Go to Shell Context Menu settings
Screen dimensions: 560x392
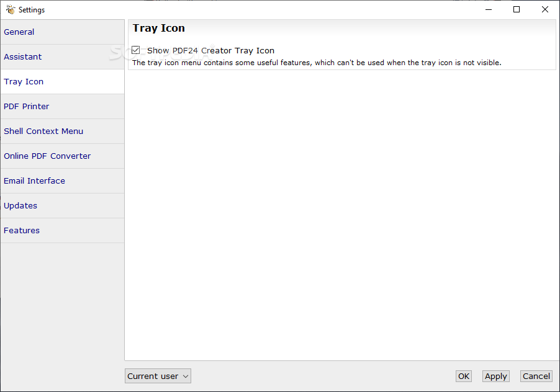62,131
